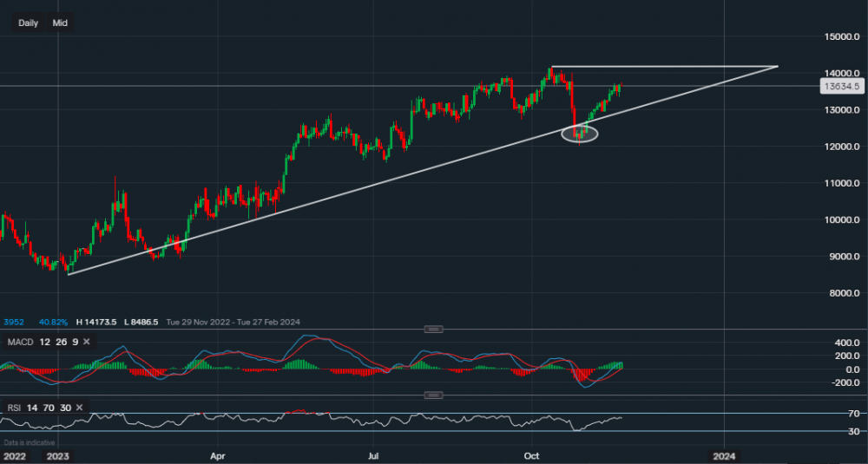Close the MACD indicator panel

click(87, 342)
